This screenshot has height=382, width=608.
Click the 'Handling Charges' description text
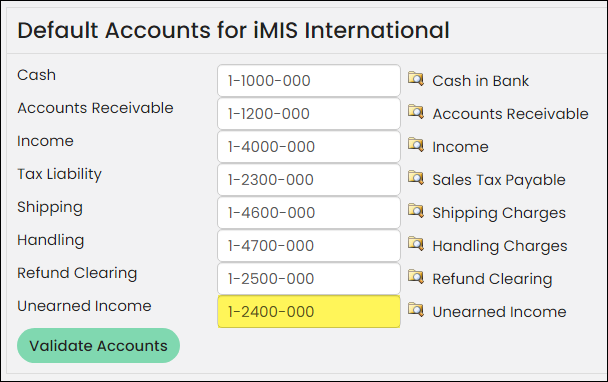500,246
